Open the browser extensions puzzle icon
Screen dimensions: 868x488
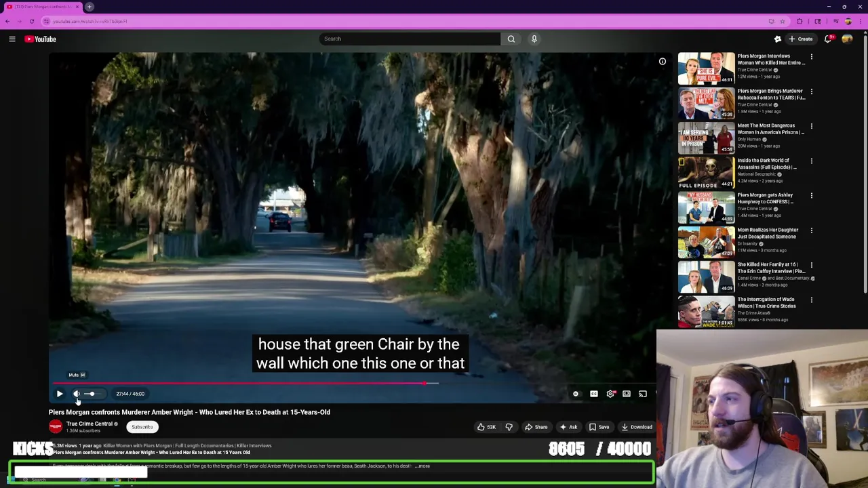[x=800, y=21]
